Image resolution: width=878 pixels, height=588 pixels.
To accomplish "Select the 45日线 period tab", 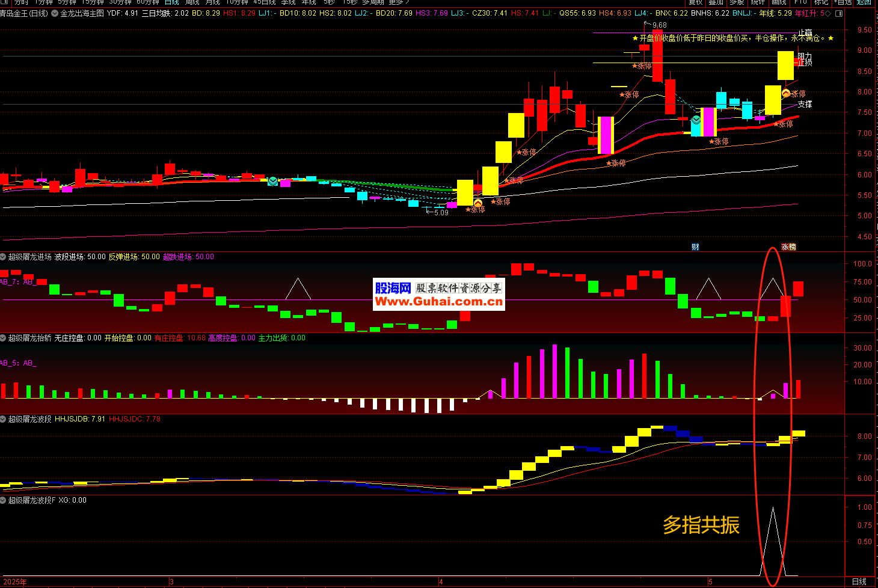I will pos(265,2).
